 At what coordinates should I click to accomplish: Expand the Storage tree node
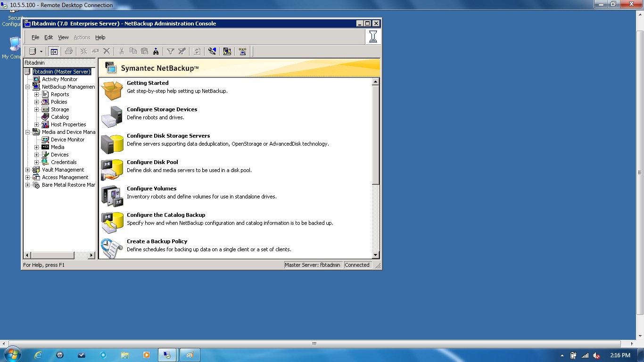pyautogui.click(x=36, y=109)
